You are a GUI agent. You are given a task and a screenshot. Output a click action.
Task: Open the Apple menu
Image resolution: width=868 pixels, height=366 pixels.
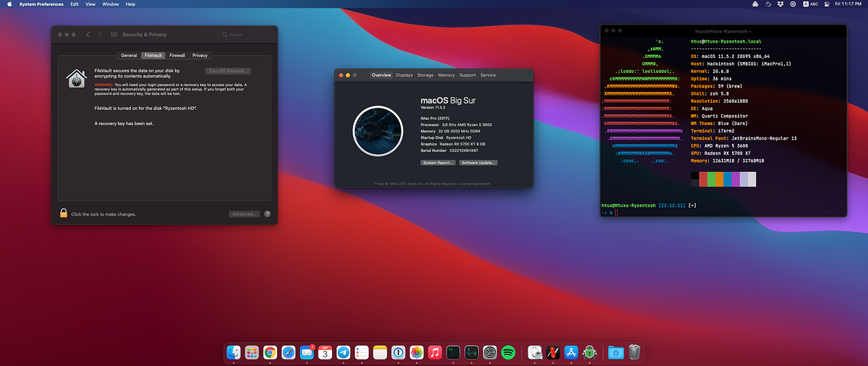click(10, 4)
